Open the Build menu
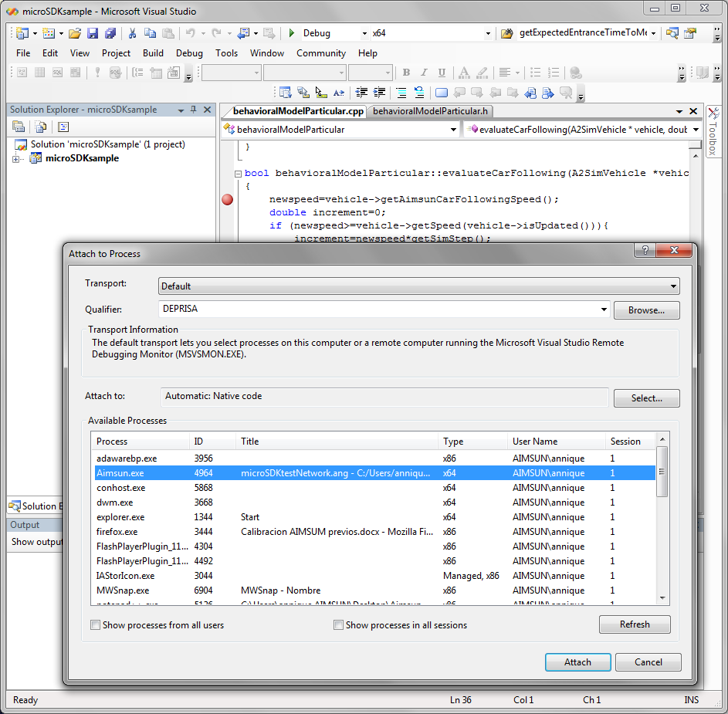 click(x=153, y=53)
